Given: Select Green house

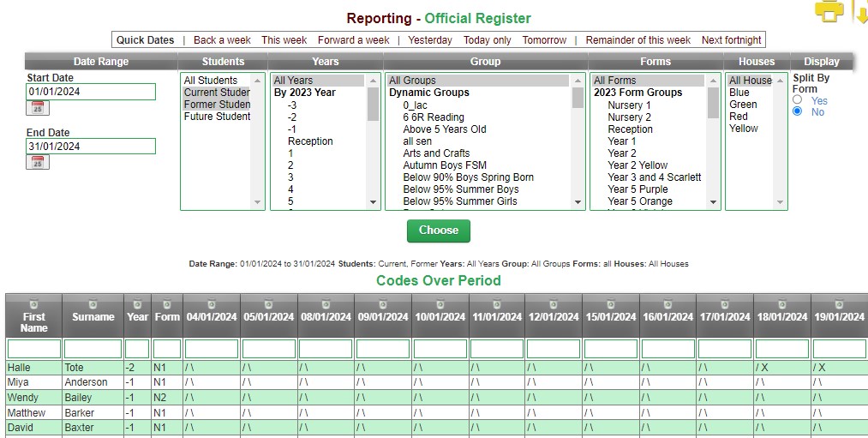Looking at the screenshot, I should coord(750,104).
